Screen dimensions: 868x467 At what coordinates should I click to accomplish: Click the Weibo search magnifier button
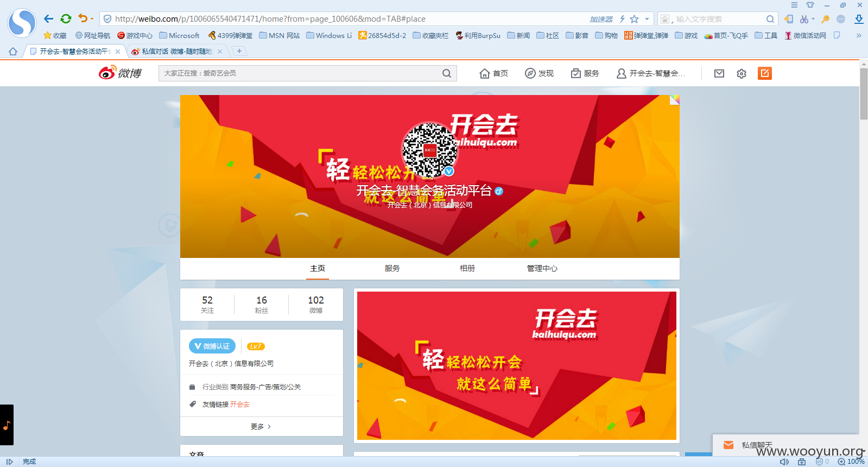(x=447, y=73)
